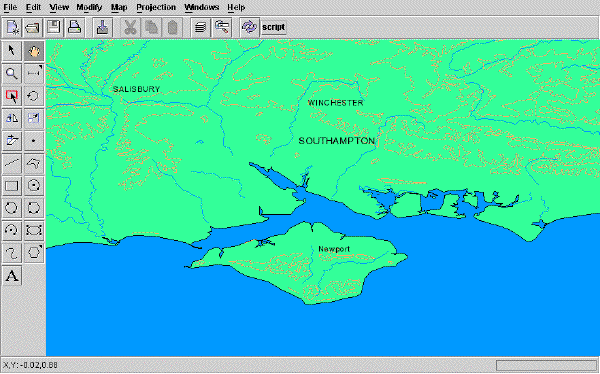The width and height of the screenshot is (600, 374).
Task: Select the ellipse in bounding box tool
Action: point(34,230)
